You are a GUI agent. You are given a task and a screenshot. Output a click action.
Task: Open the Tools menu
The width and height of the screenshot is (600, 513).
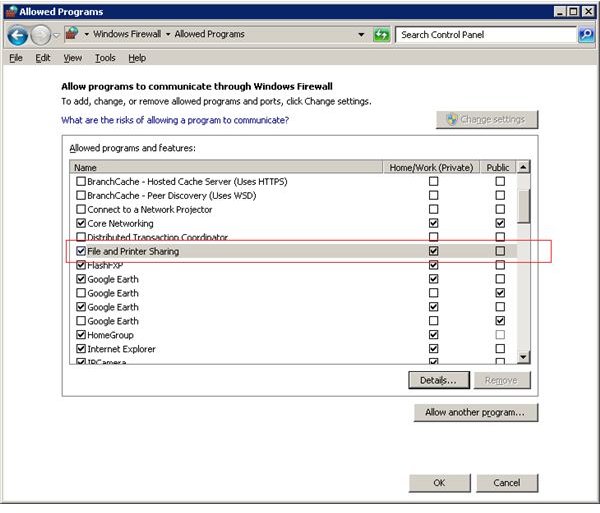point(105,58)
